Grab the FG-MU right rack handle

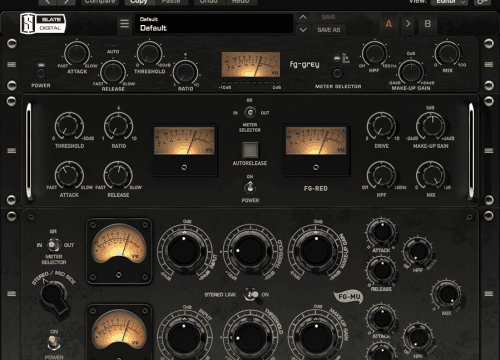[x=489, y=294]
